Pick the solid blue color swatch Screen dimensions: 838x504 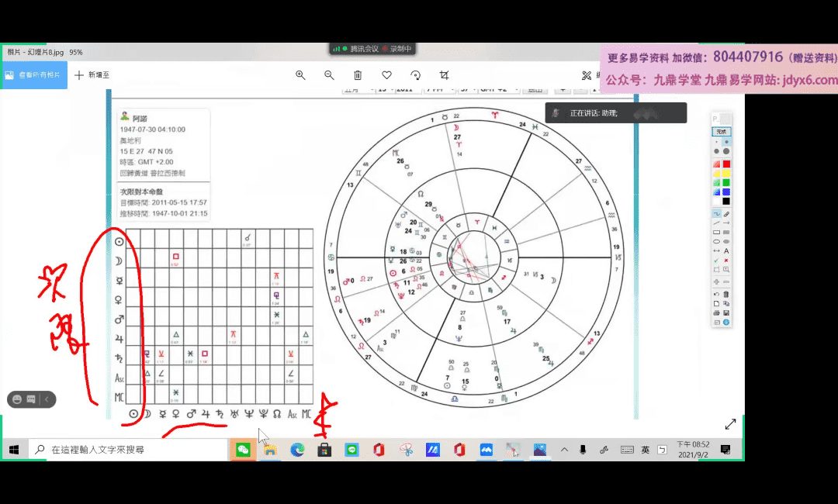tap(726, 192)
